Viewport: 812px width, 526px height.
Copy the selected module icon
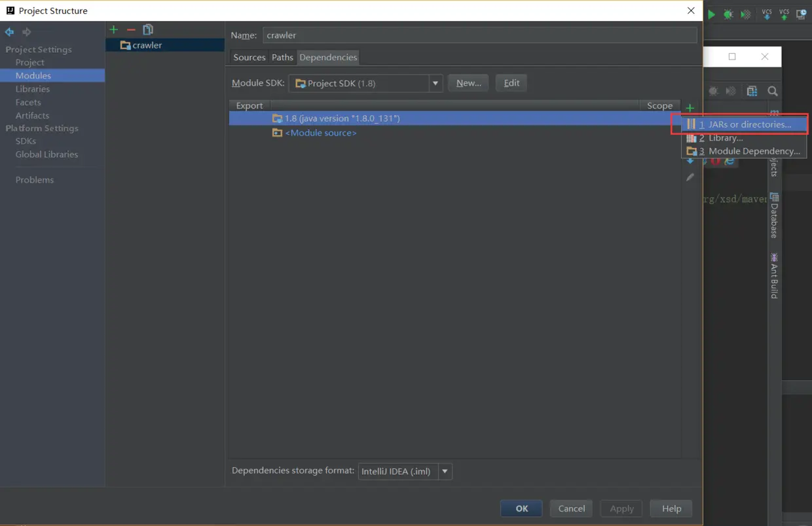click(x=148, y=29)
